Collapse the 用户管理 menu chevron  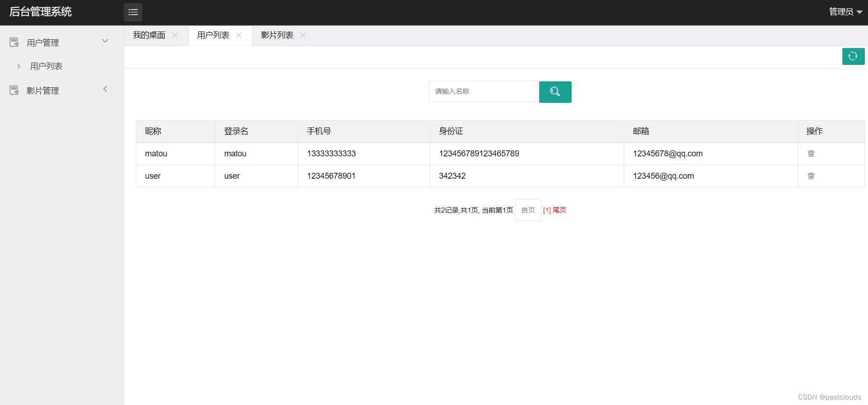coord(105,41)
